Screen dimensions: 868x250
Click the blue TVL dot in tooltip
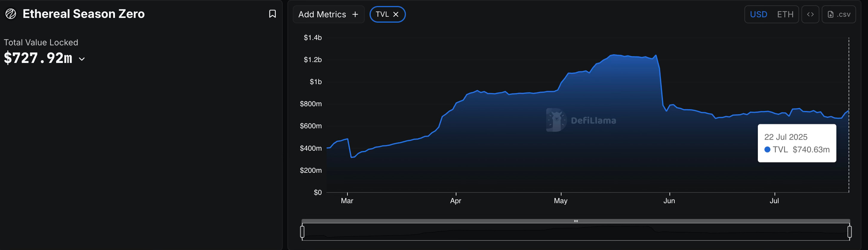pyautogui.click(x=767, y=149)
